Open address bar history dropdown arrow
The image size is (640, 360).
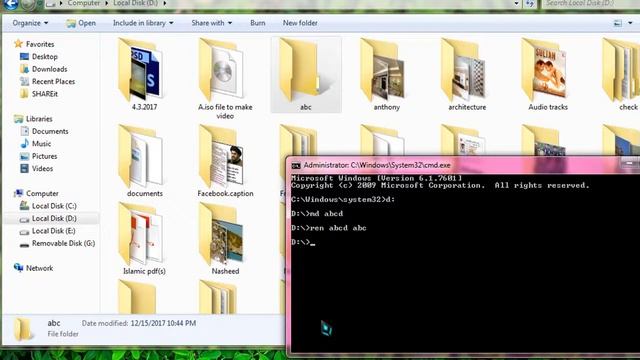(x=516, y=3)
